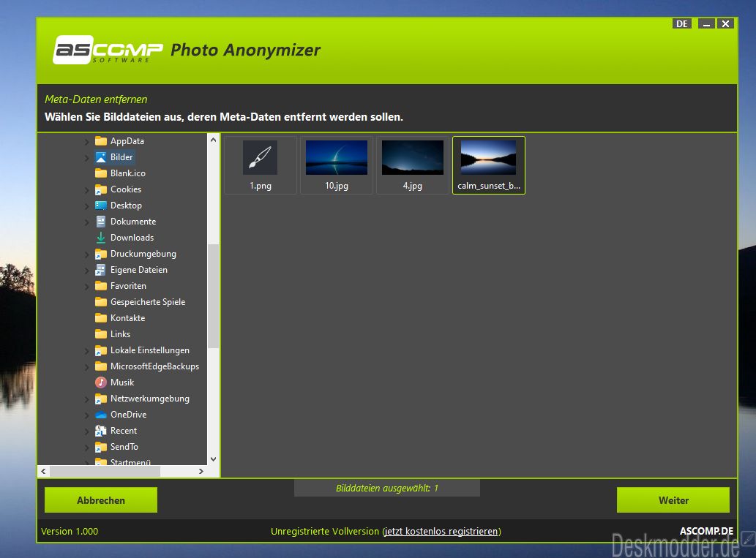Click the Abbrechen button
This screenshot has height=558, width=756.
101,500
